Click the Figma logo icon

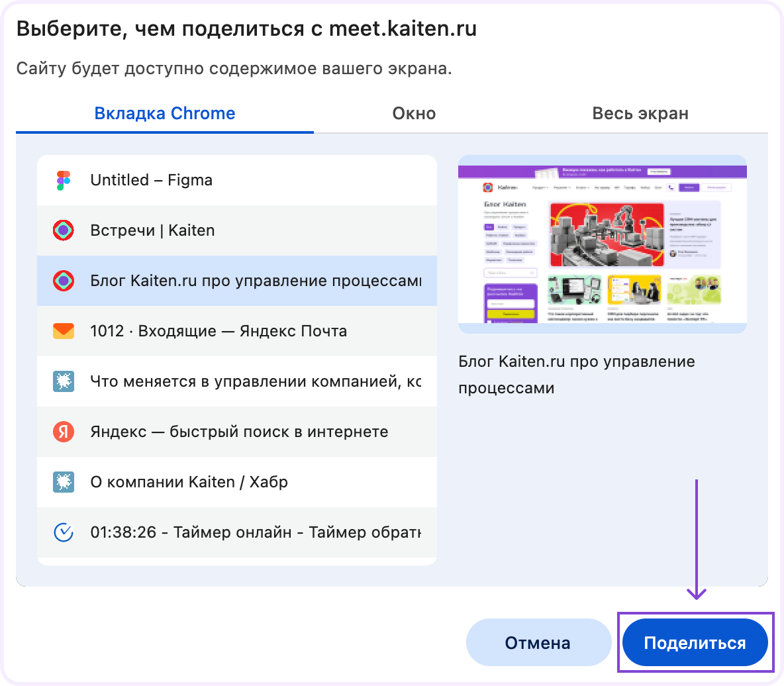point(64,180)
